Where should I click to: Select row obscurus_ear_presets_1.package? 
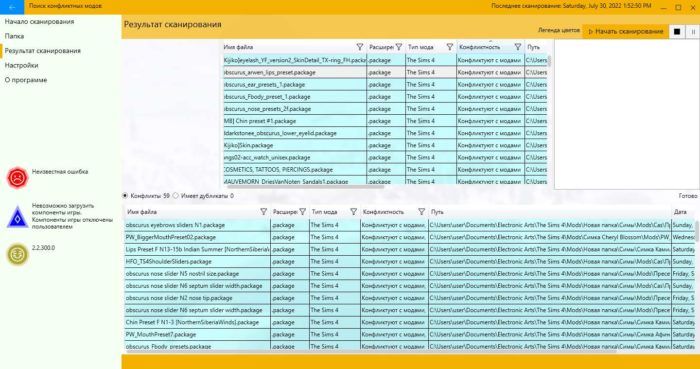click(x=385, y=84)
